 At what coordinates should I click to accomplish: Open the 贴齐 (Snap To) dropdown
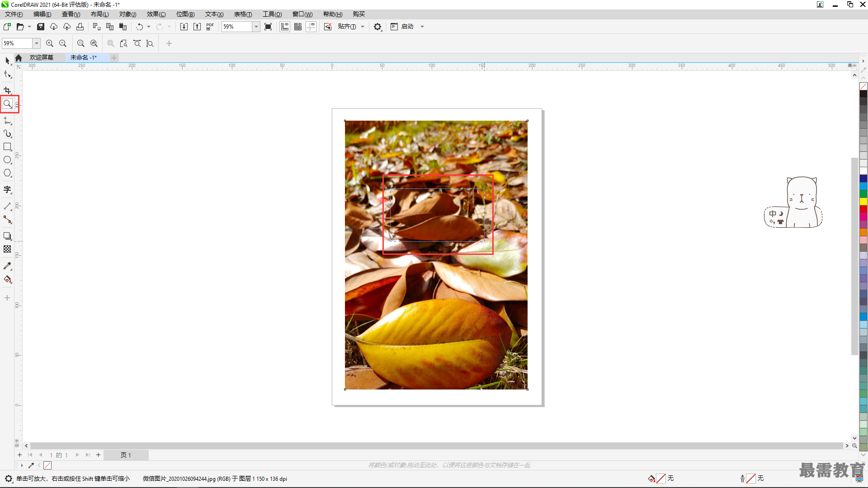coord(363,27)
